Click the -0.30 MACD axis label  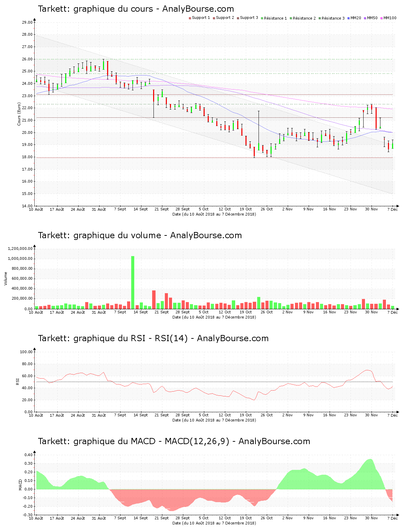(27, 515)
